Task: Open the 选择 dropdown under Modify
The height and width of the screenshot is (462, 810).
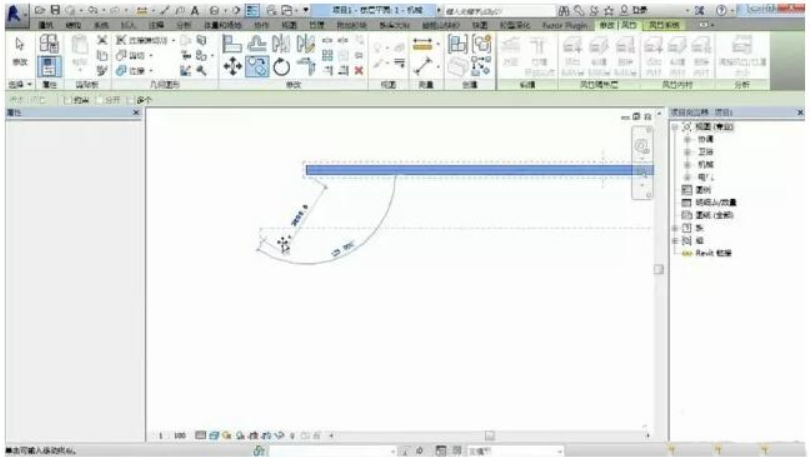Action: pyautogui.click(x=17, y=87)
